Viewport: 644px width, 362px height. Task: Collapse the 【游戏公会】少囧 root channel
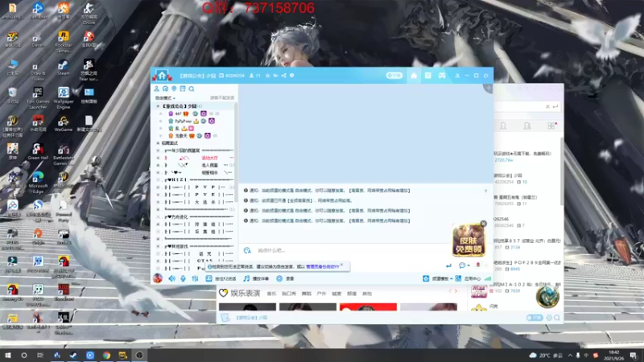pyautogui.click(x=158, y=106)
